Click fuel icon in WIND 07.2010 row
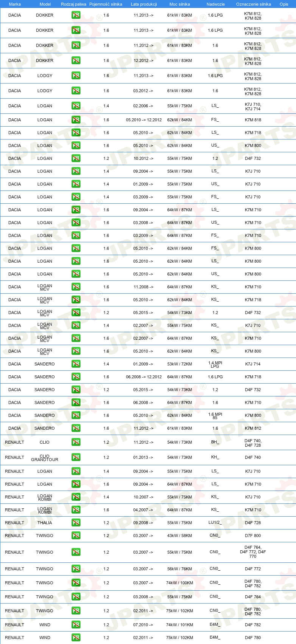Image resolution: width=296 pixels, height=644 pixels. click(x=76, y=625)
